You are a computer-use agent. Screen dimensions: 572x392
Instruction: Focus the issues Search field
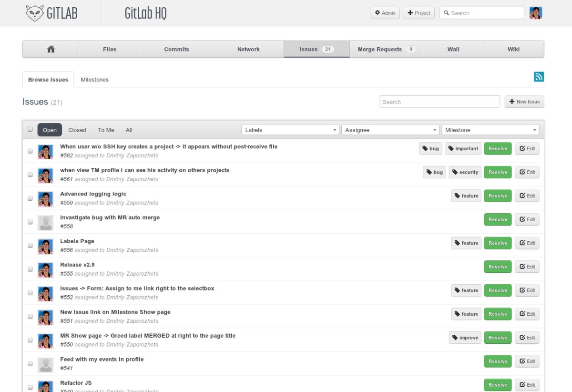[439, 102]
